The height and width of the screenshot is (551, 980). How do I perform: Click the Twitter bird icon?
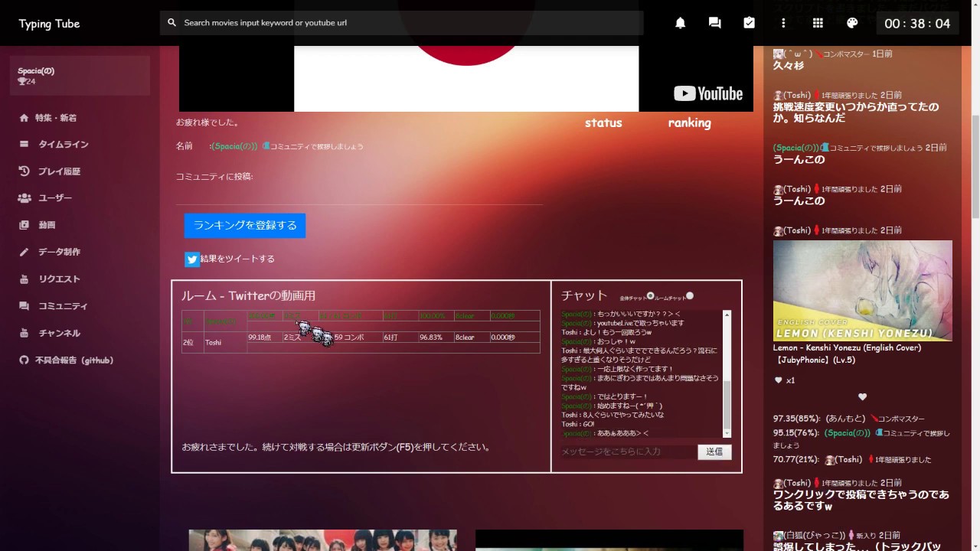(191, 259)
